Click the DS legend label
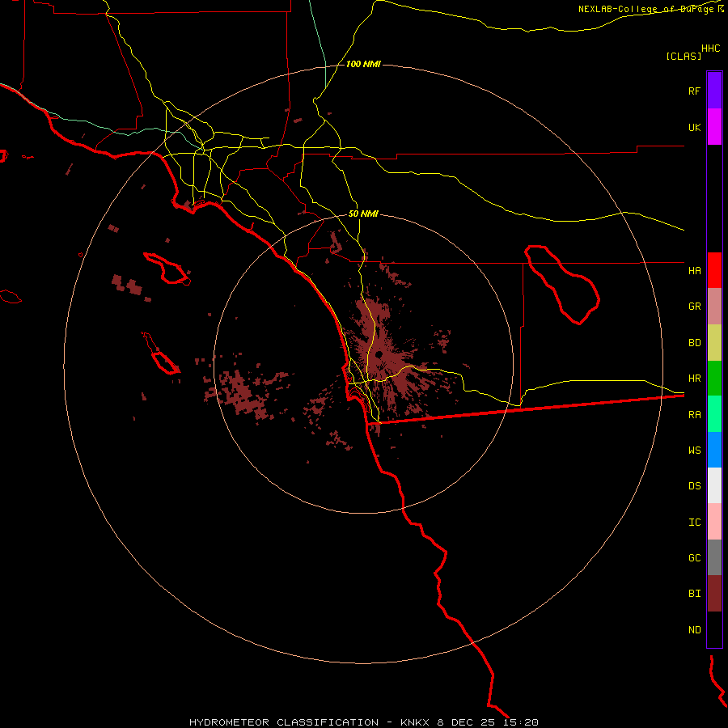 [x=694, y=486]
